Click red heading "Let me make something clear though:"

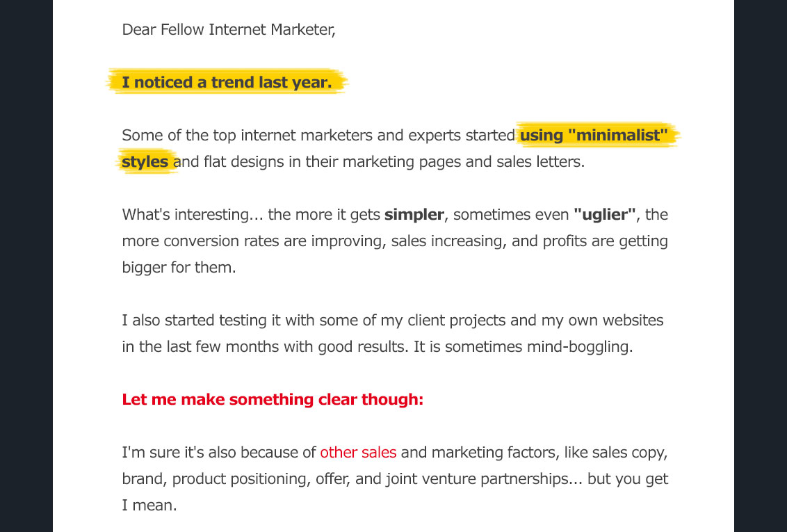pos(273,400)
